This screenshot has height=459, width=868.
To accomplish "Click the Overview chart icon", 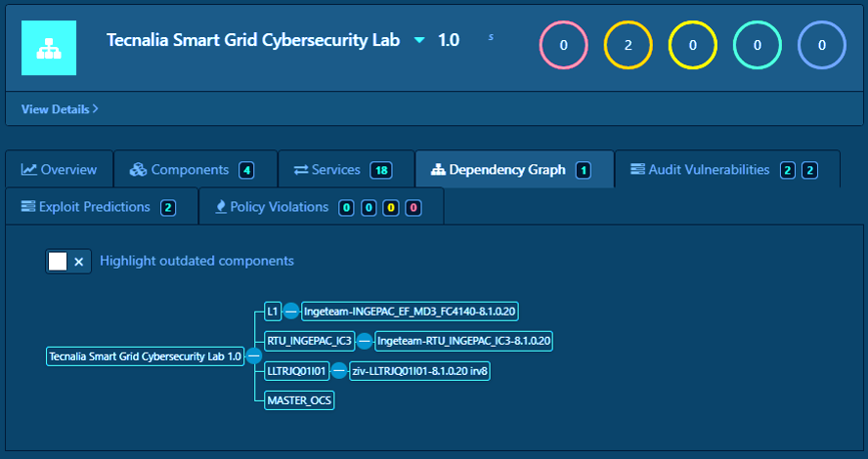I will point(28,169).
